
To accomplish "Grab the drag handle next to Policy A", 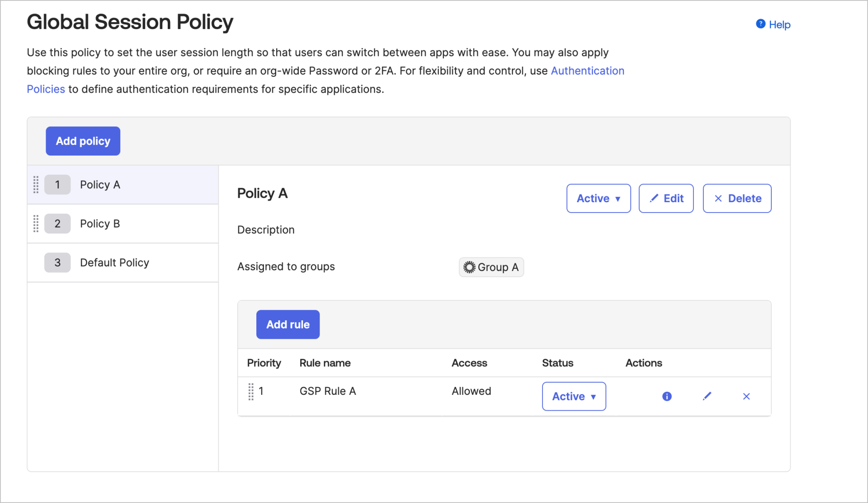I will point(36,185).
